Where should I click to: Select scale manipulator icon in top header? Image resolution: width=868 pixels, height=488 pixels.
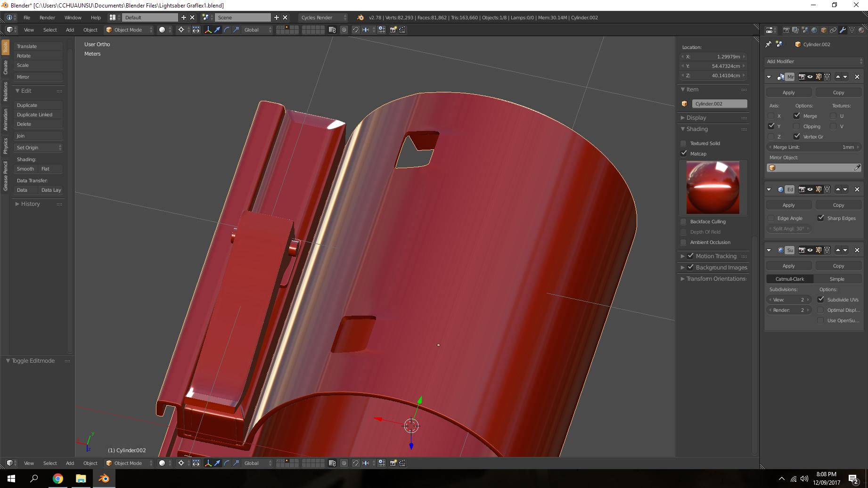(236, 30)
